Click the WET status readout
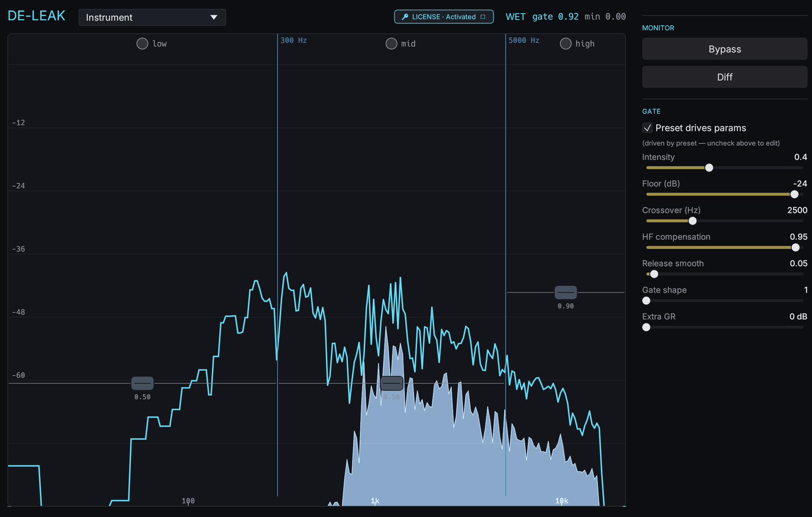 (x=515, y=17)
